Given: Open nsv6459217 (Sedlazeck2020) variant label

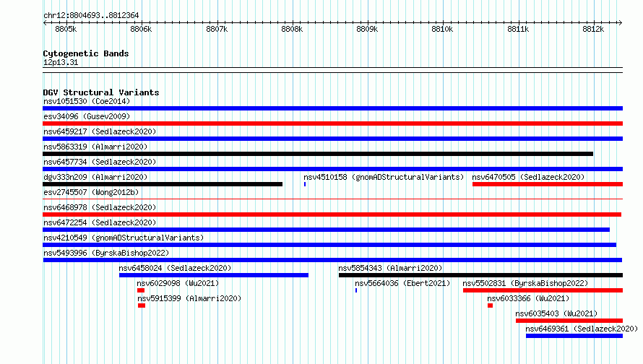Looking at the screenshot, I should click(100, 131).
